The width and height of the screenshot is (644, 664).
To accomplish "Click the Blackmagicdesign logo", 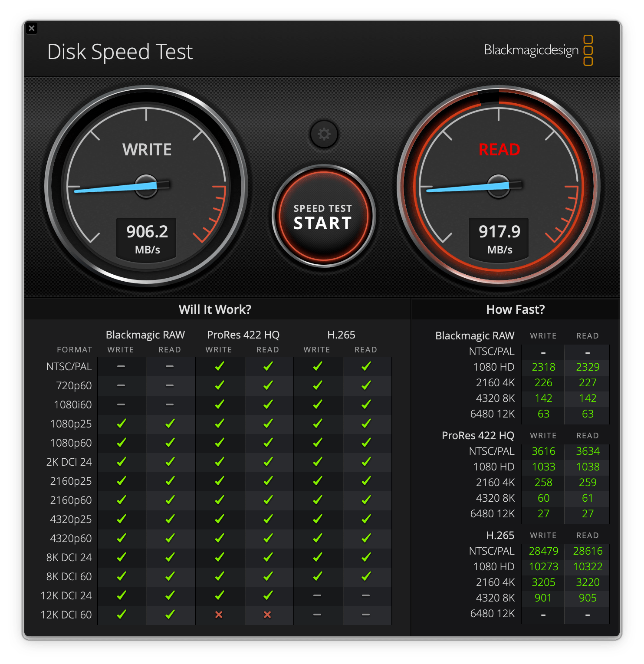I will (538, 50).
